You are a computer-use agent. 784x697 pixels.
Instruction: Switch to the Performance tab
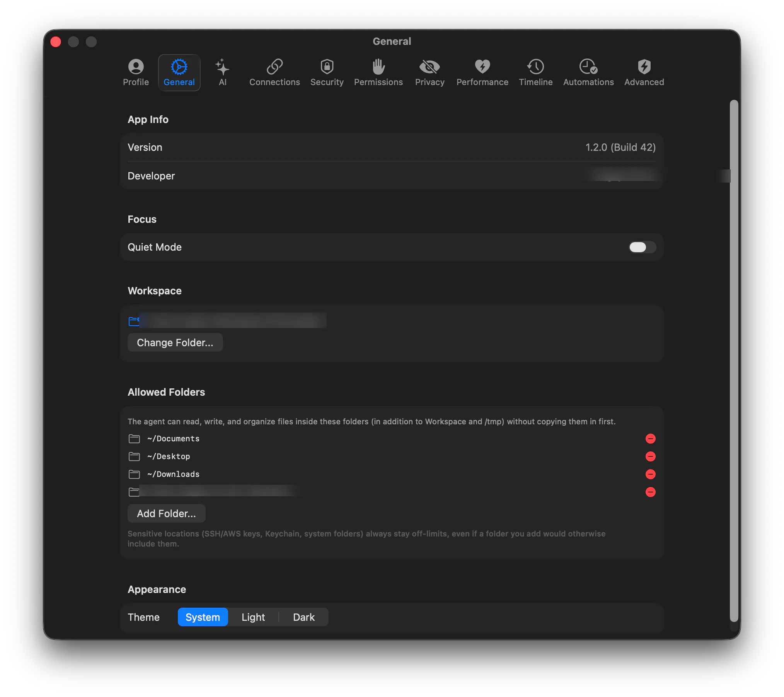(482, 73)
